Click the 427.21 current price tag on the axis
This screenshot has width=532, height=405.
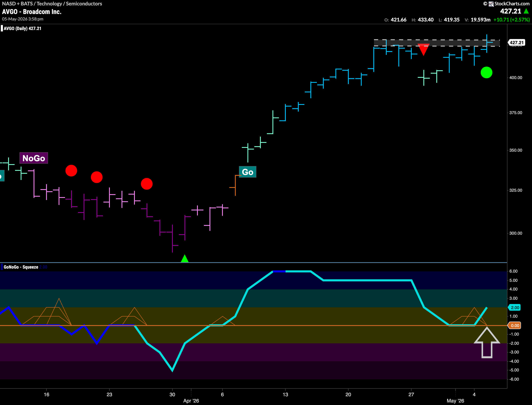(x=516, y=43)
